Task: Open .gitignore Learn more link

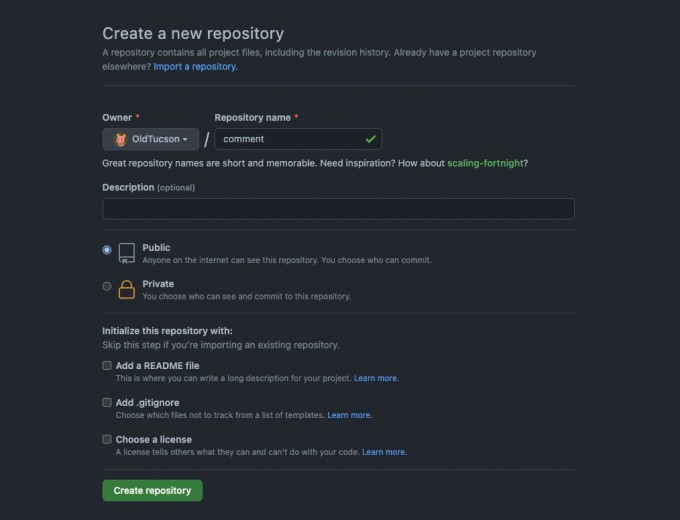Action: pyautogui.click(x=350, y=415)
